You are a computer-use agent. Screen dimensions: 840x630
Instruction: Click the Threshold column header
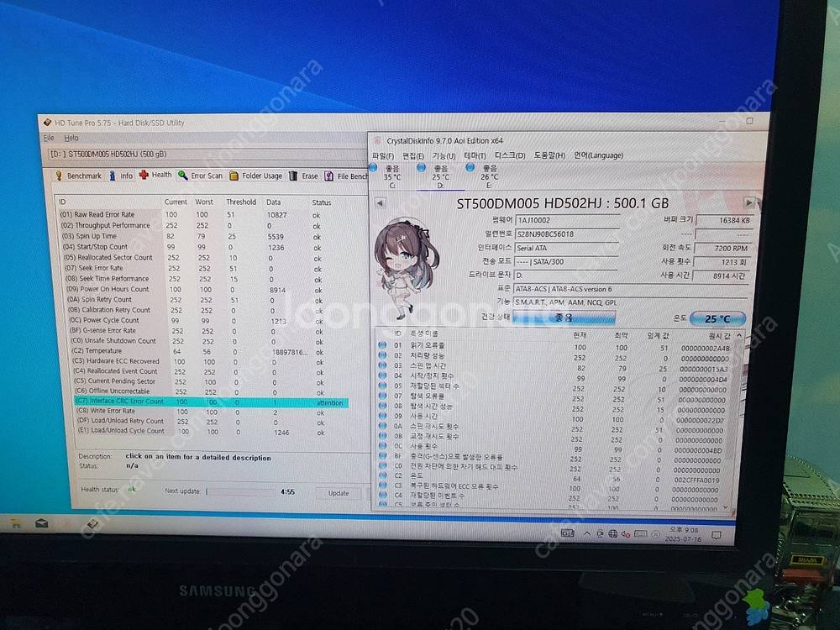[x=240, y=202]
